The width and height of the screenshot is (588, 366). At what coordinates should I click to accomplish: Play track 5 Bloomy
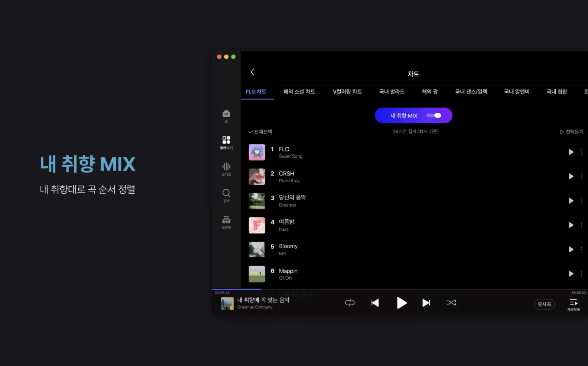[571, 249]
